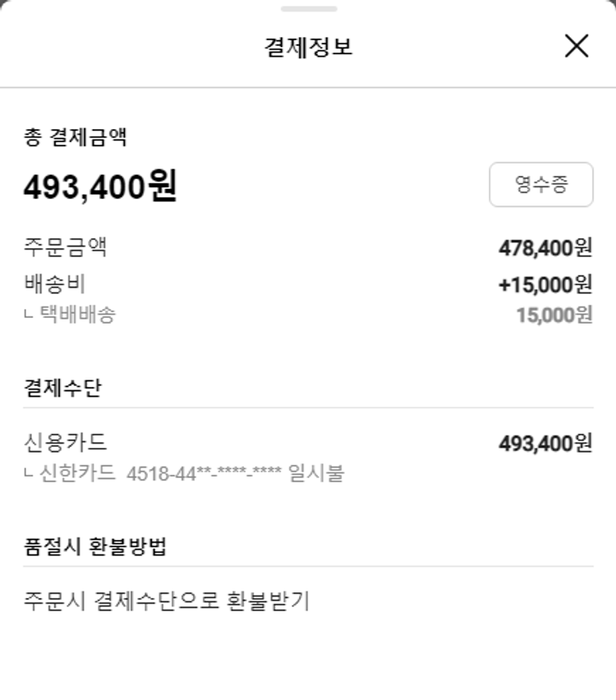
Task: Click the 결제수단 section heading
Action: [x=62, y=388]
